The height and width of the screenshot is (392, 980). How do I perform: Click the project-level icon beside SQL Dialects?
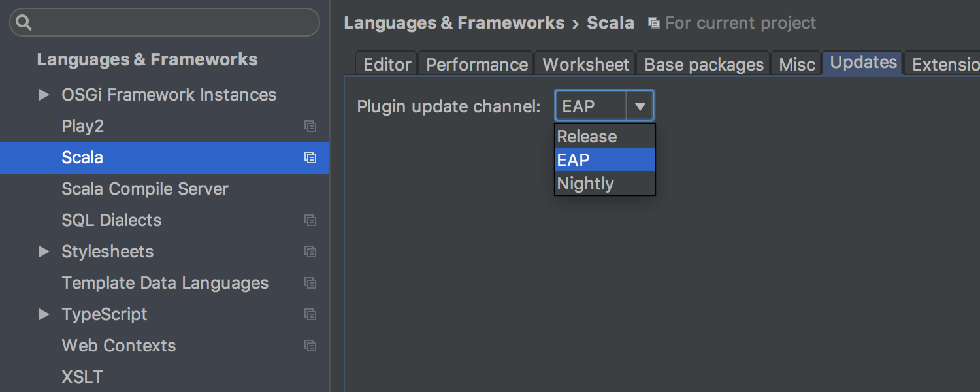click(x=310, y=220)
